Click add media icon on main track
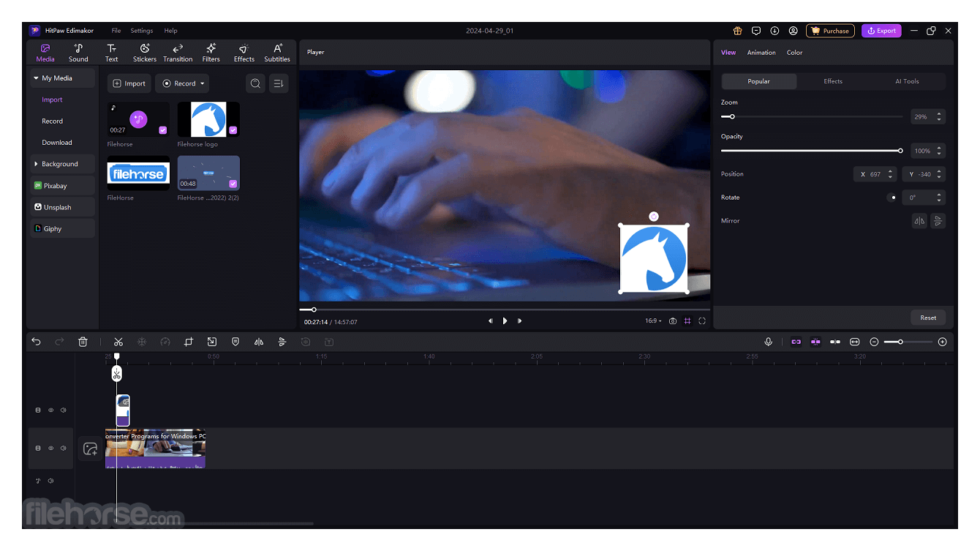Image resolution: width=980 pixels, height=551 pixels. [90, 449]
